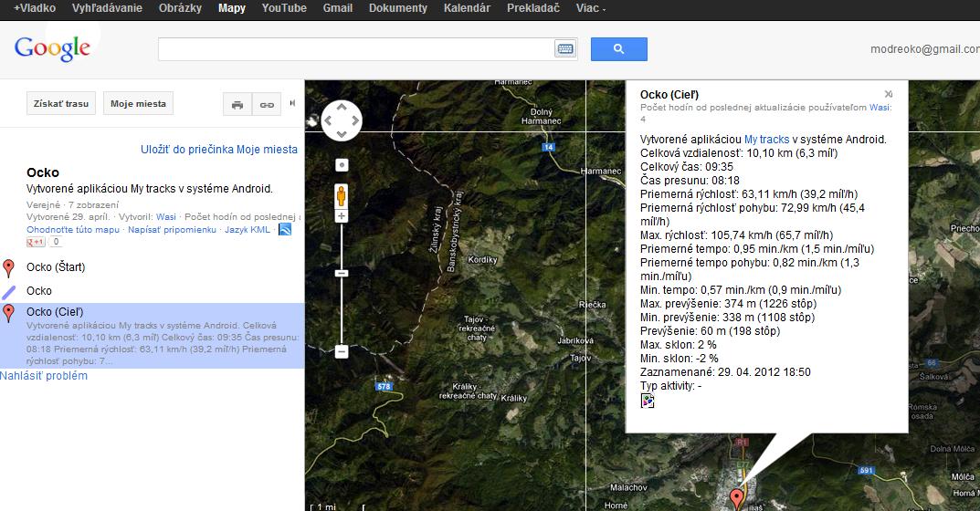Select the Ocko track line item
Viewport: 980px width, 511px height.
click(38, 291)
